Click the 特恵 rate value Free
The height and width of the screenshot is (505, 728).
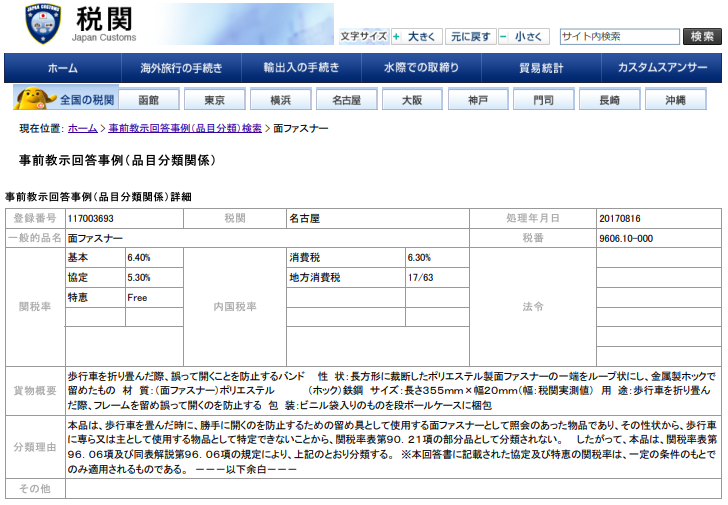(x=137, y=298)
